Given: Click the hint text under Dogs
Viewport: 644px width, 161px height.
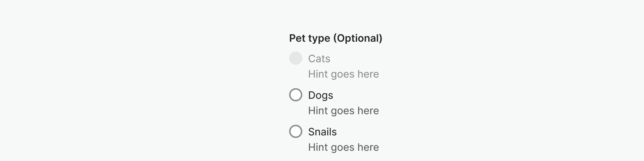Looking at the screenshot, I should click(x=343, y=111).
